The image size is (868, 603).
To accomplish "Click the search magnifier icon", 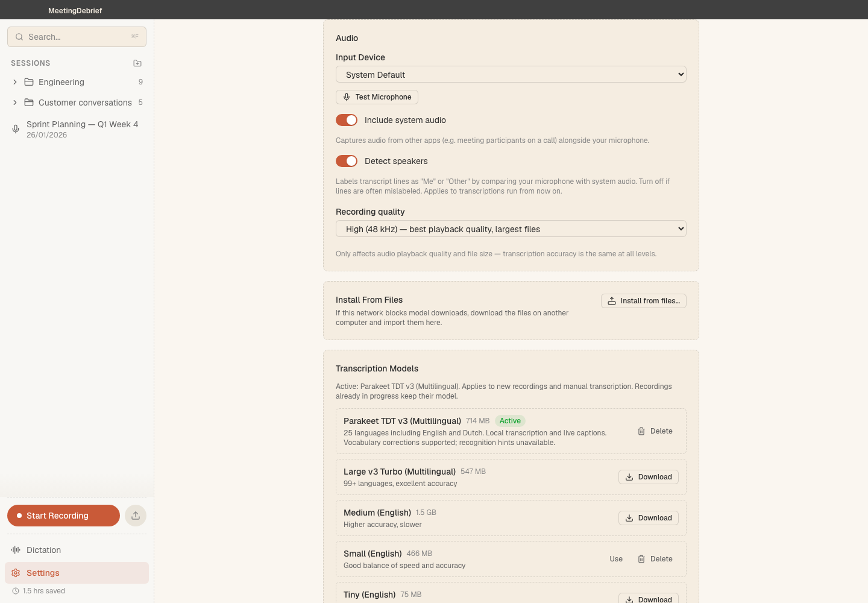I will click(x=19, y=37).
